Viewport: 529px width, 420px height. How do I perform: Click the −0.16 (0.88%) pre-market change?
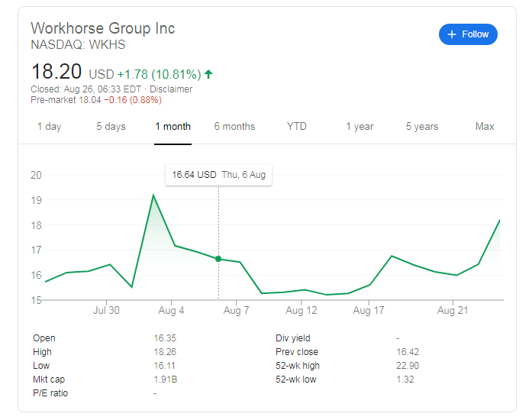[133, 100]
